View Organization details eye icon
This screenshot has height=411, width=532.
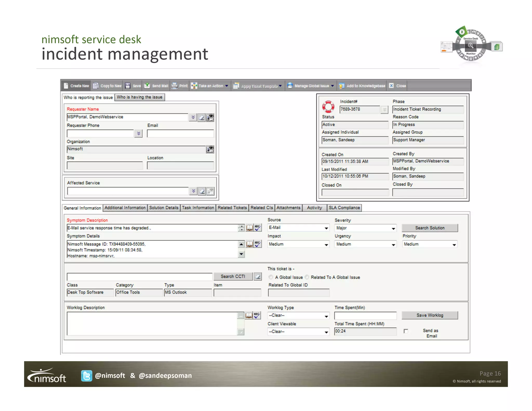[210, 149]
